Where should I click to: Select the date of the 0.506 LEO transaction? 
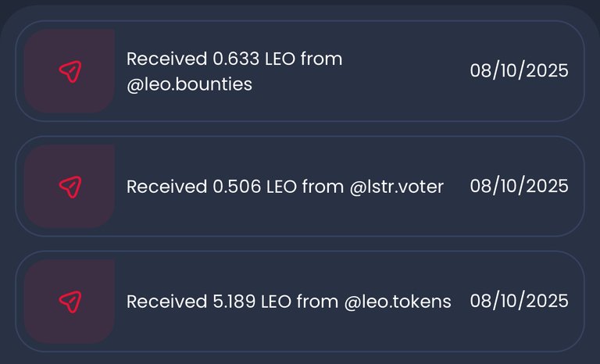[x=520, y=186]
